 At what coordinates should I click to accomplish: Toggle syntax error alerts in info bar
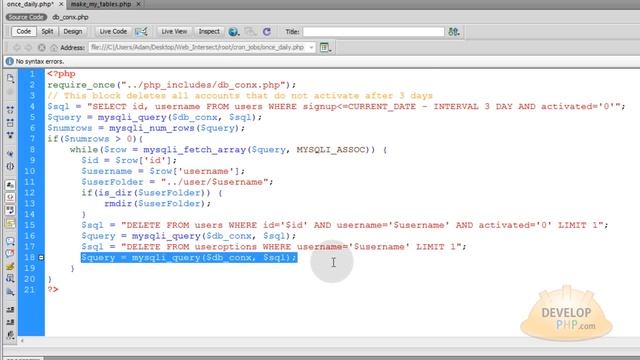10,223
